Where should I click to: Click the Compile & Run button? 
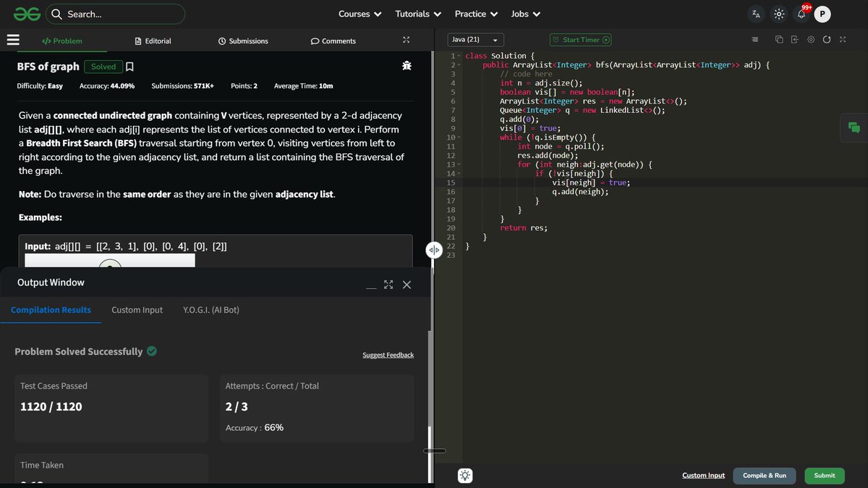[765, 476]
